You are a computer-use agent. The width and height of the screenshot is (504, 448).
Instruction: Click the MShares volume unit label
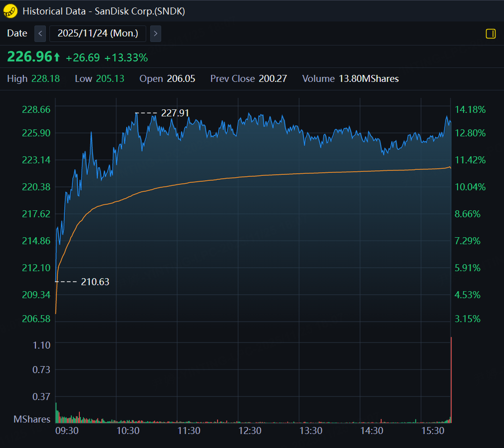pos(32,420)
